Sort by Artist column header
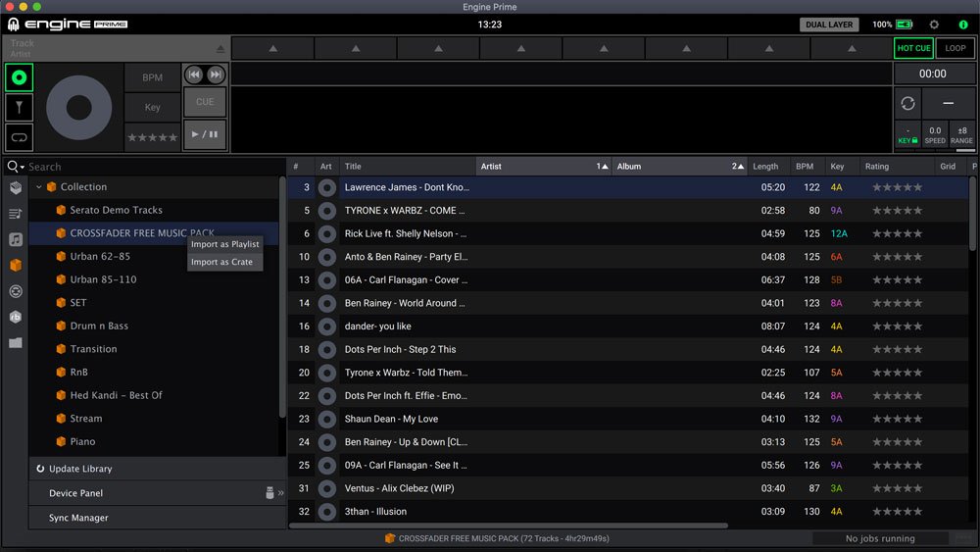The height and width of the screenshot is (552, 980). point(543,167)
